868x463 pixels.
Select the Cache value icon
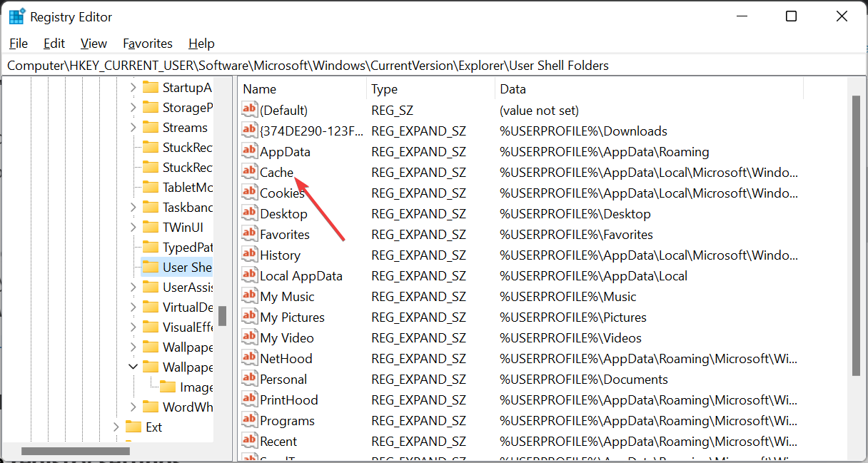point(249,172)
